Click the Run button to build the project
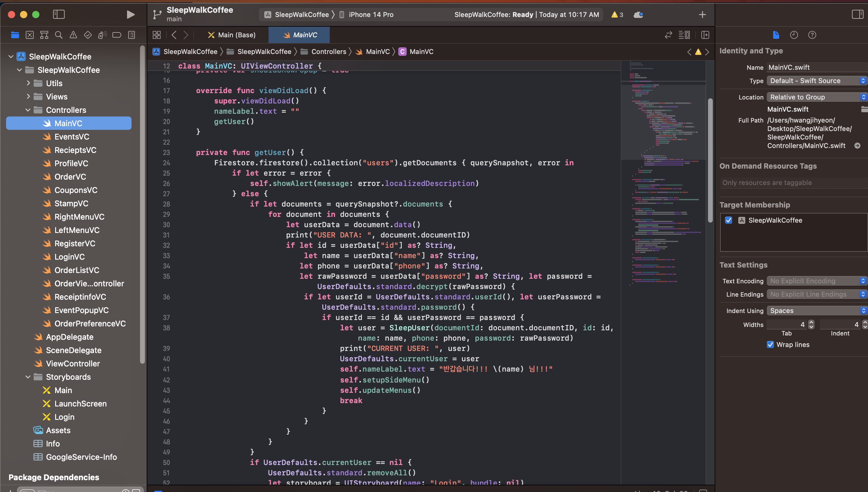 pyautogui.click(x=130, y=15)
